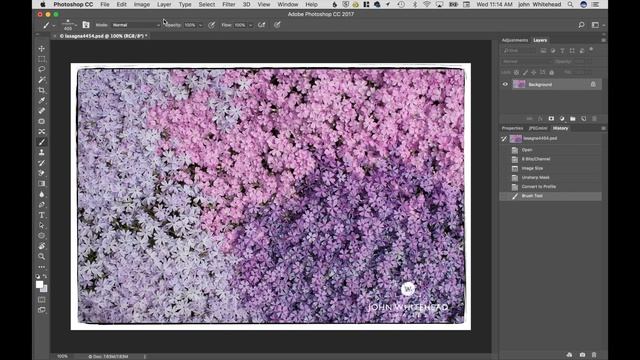Open the Opacity slider dropdown arrow

(200, 25)
